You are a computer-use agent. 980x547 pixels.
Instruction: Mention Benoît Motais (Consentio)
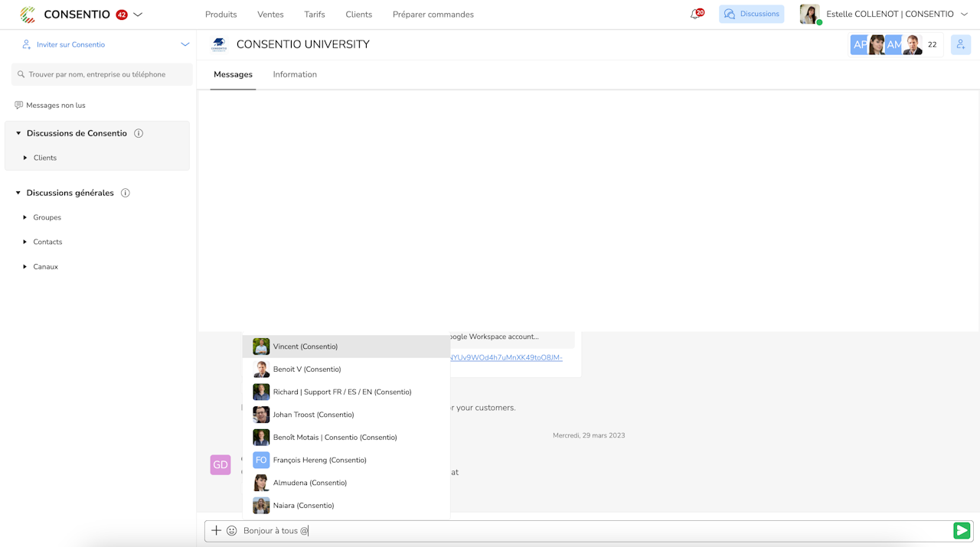(346, 437)
